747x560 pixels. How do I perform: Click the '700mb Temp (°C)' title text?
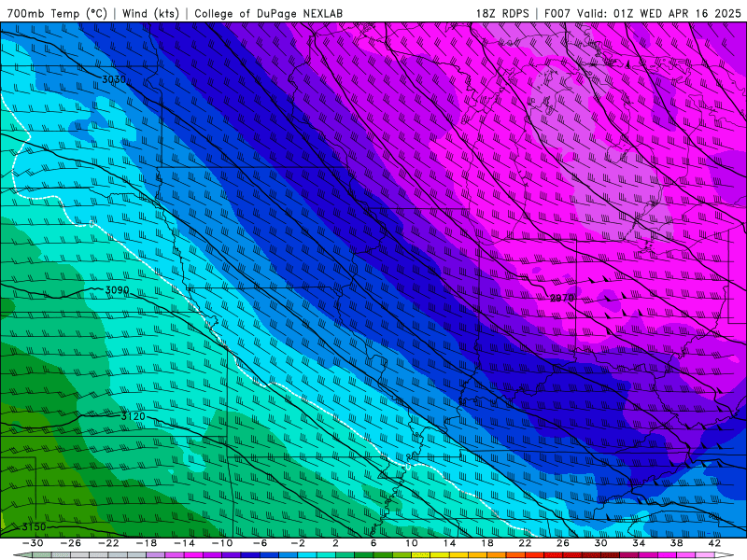pos(57,13)
